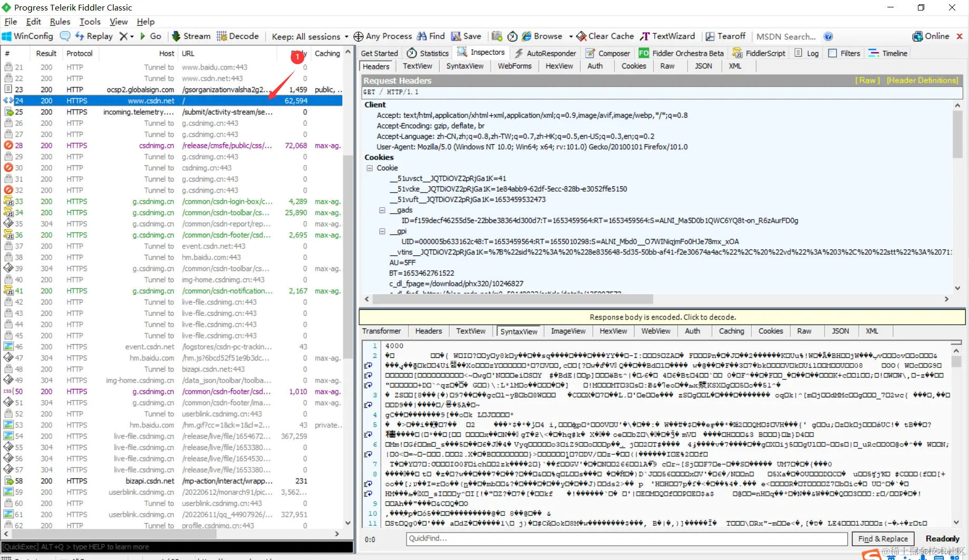
Task: Open the Tools menu
Action: [x=90, y=22]
